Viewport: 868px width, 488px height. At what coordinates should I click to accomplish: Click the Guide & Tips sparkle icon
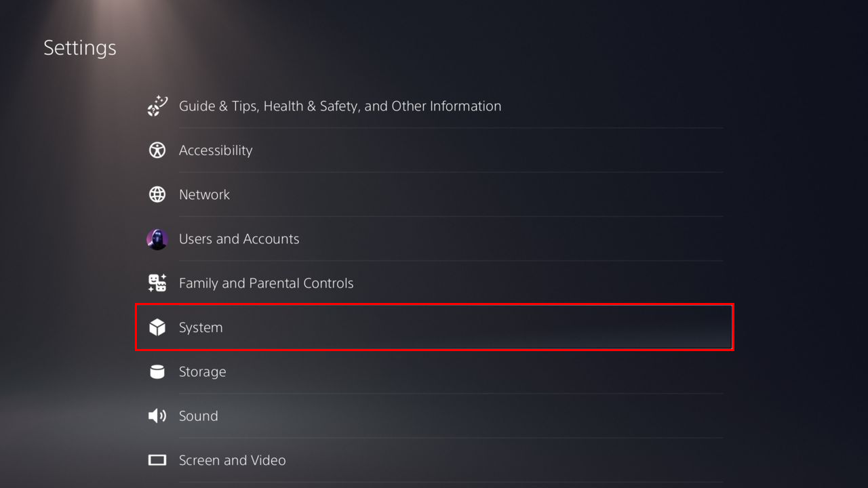(x=157, y=106)
